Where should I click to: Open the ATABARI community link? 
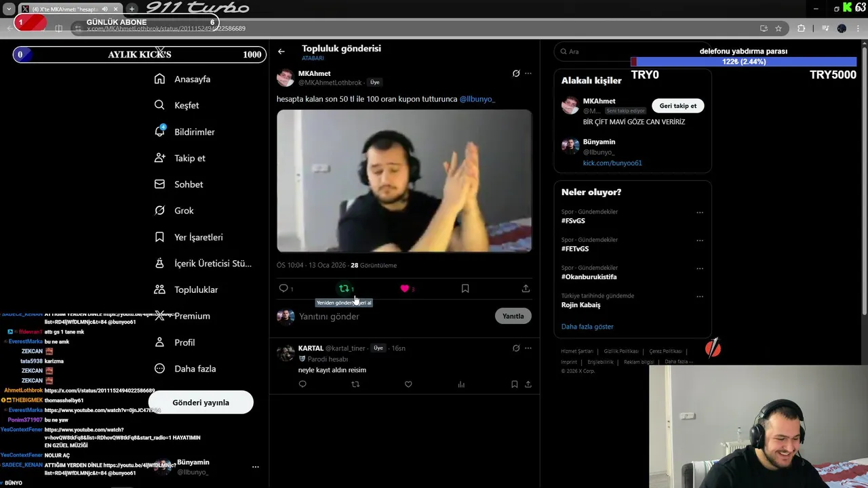pyautogui.click(x=313, y=59)
